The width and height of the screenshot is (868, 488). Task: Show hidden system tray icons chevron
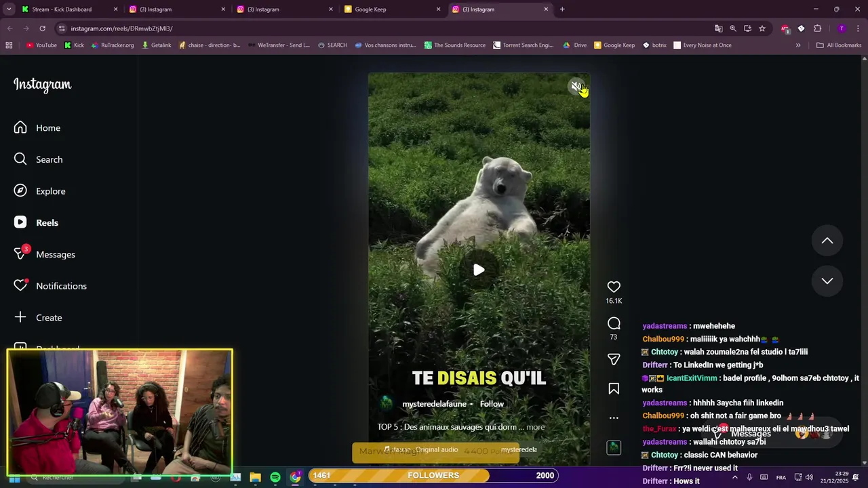[x=734, y=477]
